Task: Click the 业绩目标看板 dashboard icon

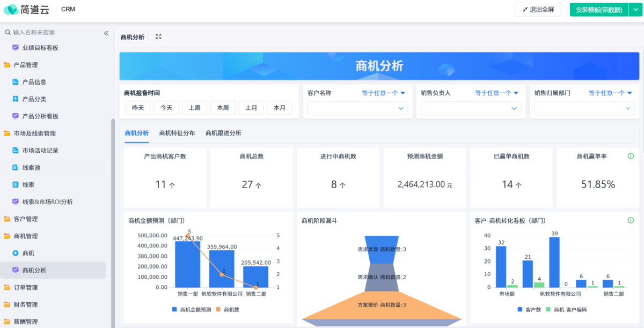Action: 16,48
